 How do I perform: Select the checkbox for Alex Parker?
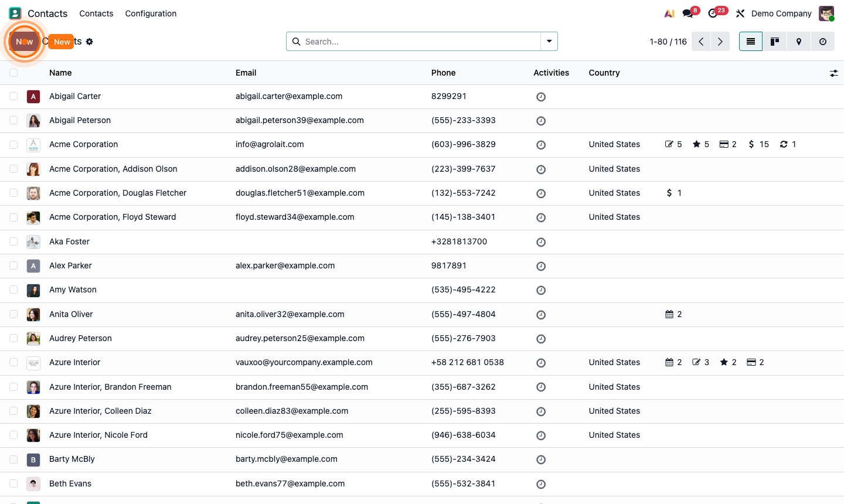13,265
